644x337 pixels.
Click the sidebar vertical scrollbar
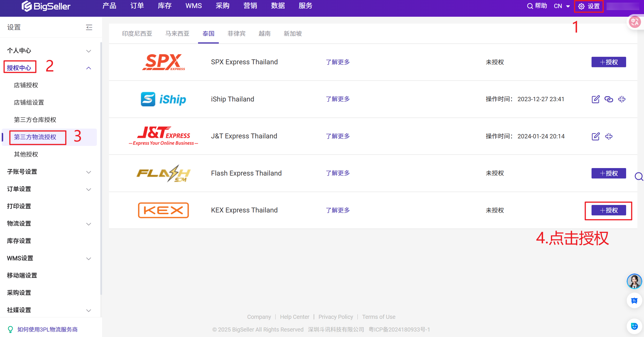click(x=101, y=169)
